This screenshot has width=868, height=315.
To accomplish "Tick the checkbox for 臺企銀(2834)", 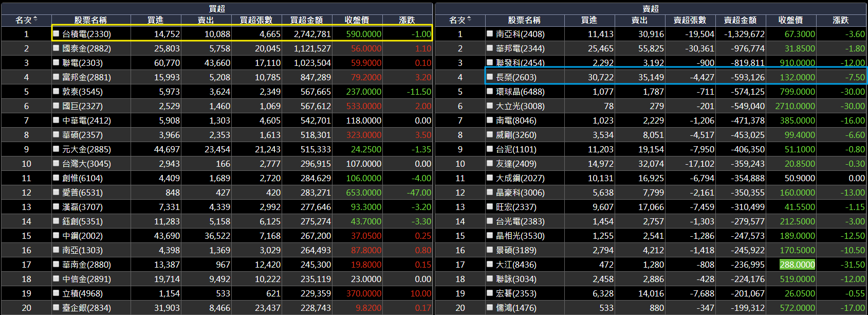I will (57, 307).
